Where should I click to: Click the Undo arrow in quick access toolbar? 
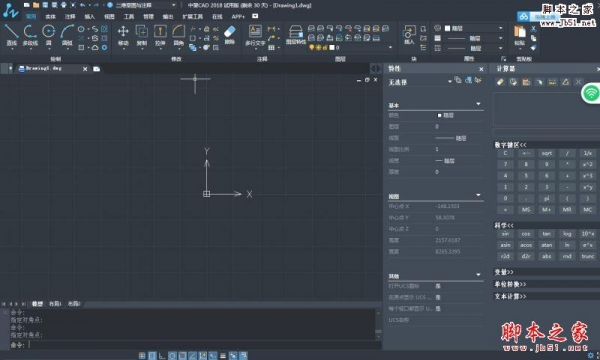[x=82, y=5]
